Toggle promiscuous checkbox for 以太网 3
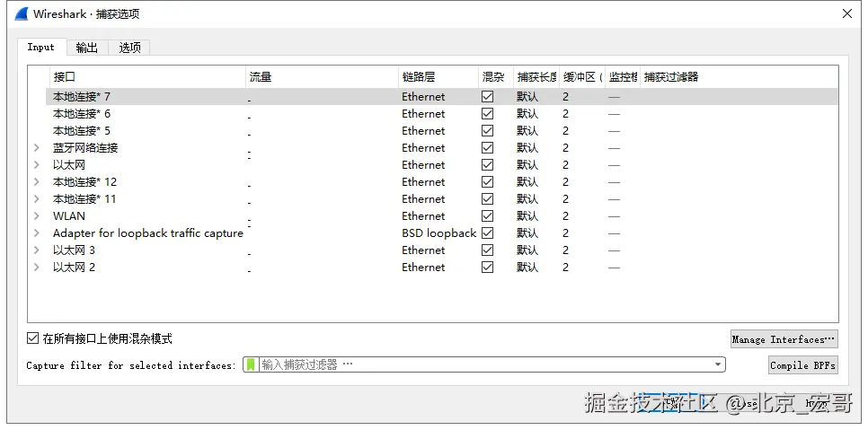868x430 pixels. coord(487,250)
